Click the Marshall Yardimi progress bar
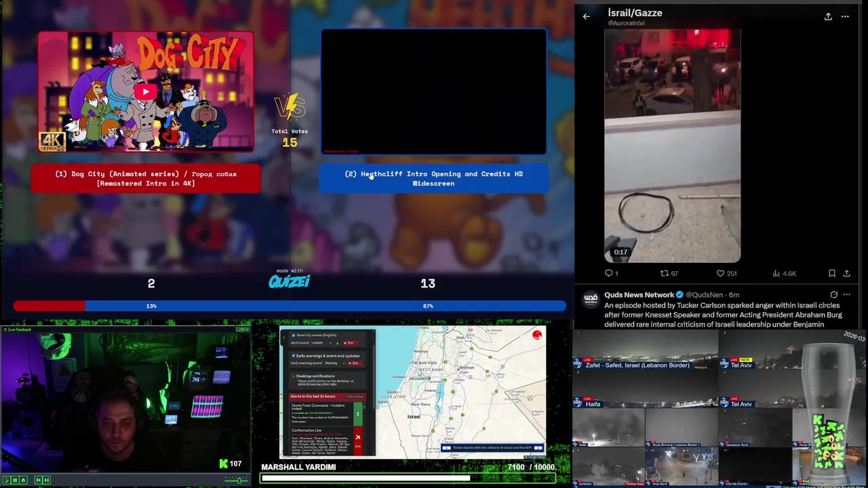This screenshot has height=488, width=868. click(x=408, y=479)
